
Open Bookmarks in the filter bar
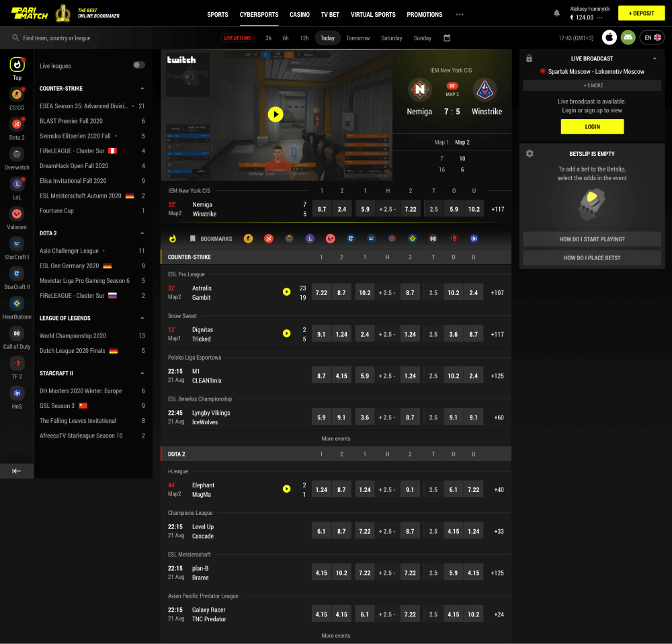[211, 239]
